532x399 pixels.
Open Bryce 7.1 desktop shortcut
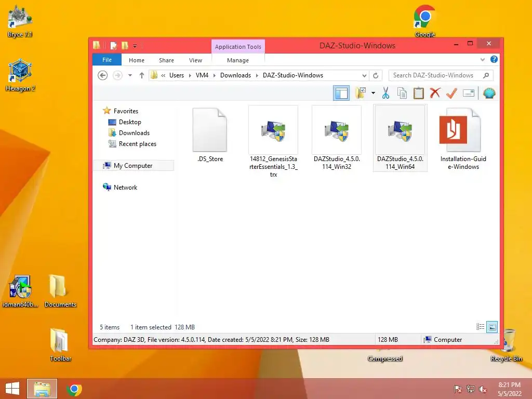coord(20,21)
